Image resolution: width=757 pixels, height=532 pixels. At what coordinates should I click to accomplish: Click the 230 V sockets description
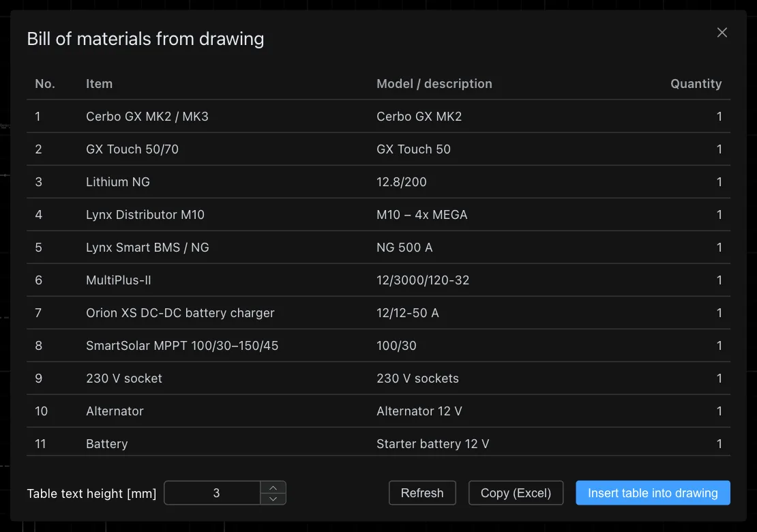click(x=417, y=379)
